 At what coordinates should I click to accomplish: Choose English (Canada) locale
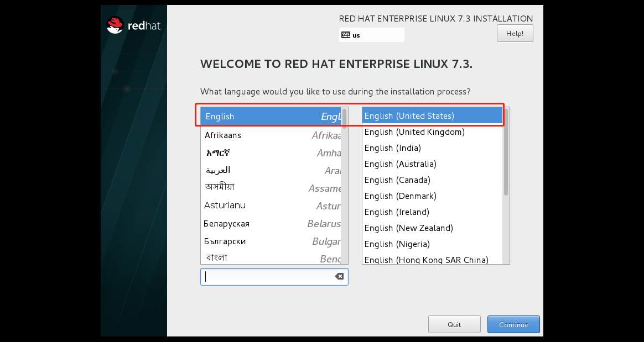(433, 180)
